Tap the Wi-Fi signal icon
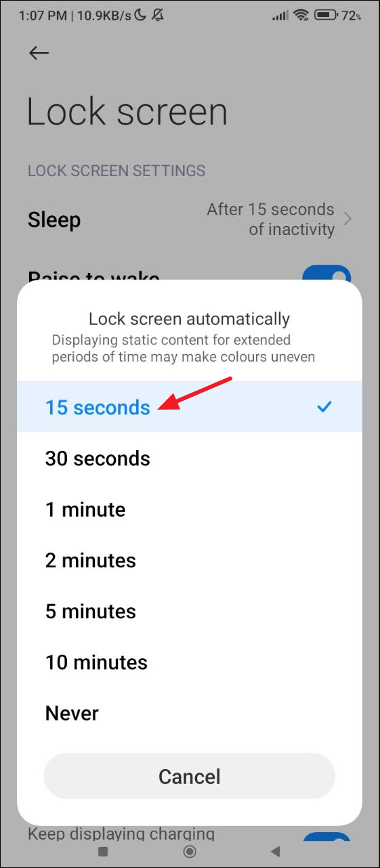 click(301, 14)
